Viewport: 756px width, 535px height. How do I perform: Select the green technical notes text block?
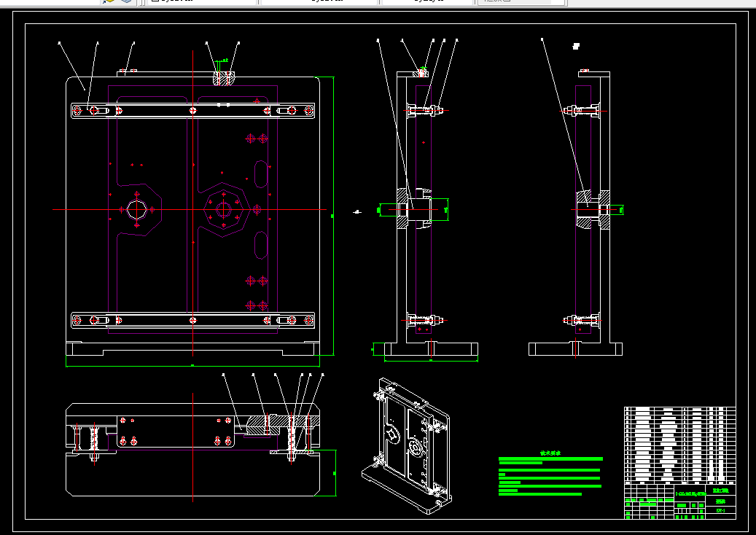pyautogui.click(x=550, y=473)
